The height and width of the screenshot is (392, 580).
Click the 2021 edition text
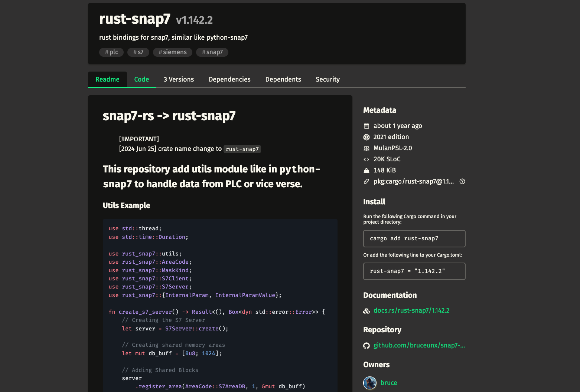[391, 137]
